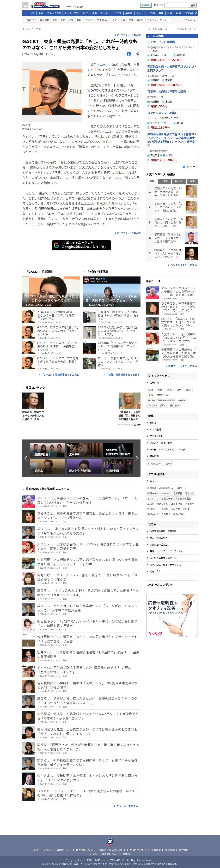
Task: Open the ikenaga_yuri post options dots
Action: 137,280
